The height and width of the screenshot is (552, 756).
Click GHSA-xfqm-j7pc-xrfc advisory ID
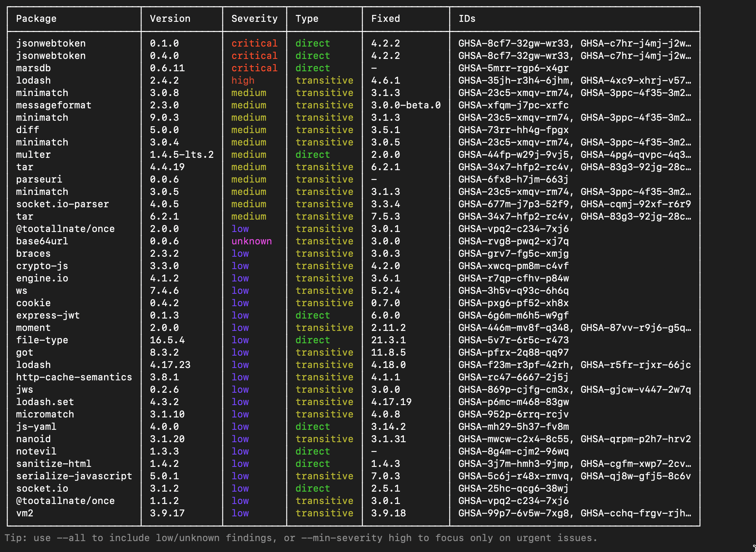[514, 105]
